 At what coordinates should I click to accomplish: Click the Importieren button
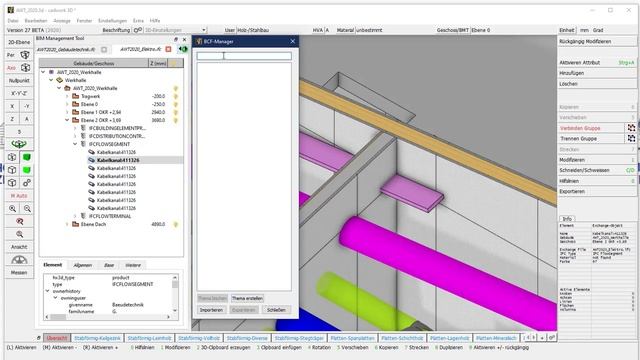(211, 310)
